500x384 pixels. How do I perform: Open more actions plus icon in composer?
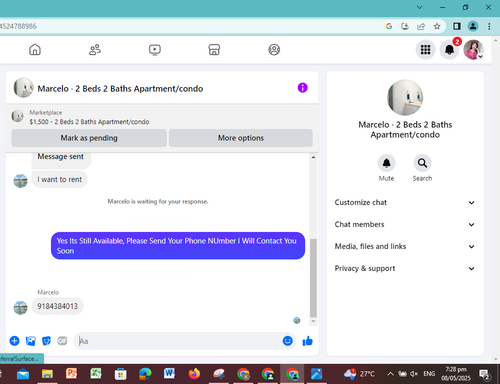[x=14, y=341]
